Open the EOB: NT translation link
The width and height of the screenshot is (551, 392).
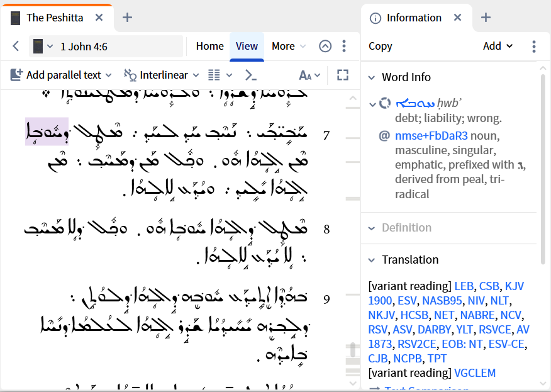coord(462,344)
